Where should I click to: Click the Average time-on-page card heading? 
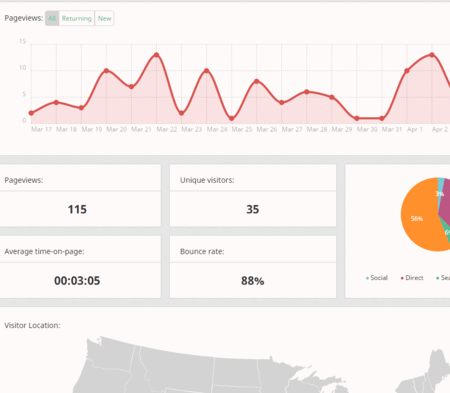pyautogui.click(x=44, y=251)
